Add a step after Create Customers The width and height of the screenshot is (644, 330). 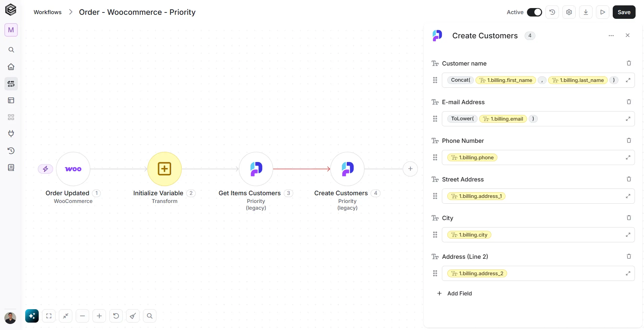tap(410, 169)
